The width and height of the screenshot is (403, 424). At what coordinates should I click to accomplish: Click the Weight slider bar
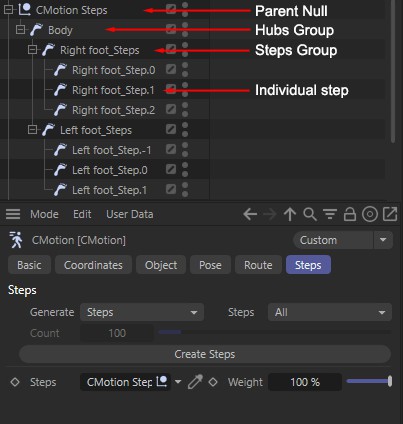(369, 382)
